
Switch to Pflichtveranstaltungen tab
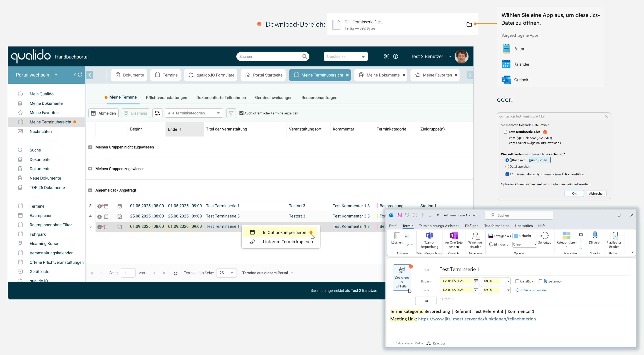coord(166,98)
